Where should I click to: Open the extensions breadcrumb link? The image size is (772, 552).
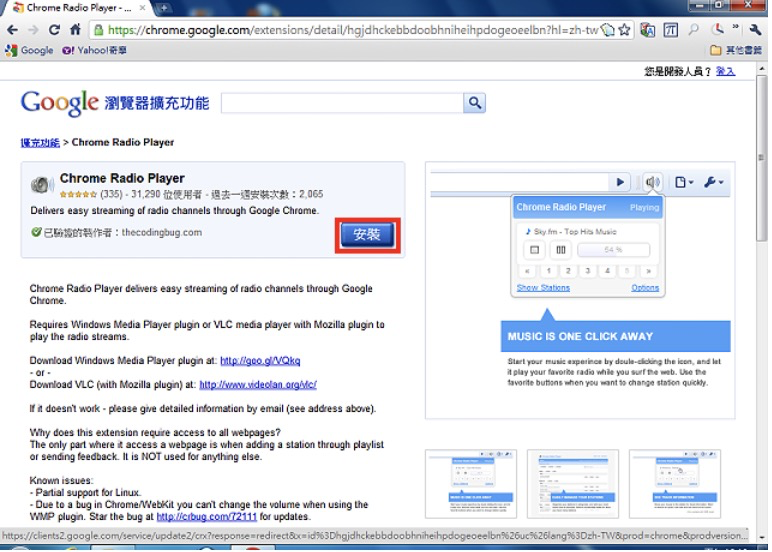point(40,143)
